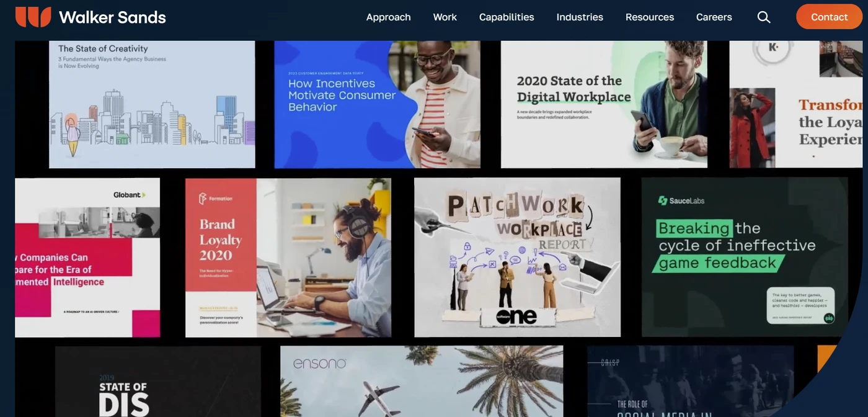Open SauceLabs ineffective game feedback card

point(745,258)
